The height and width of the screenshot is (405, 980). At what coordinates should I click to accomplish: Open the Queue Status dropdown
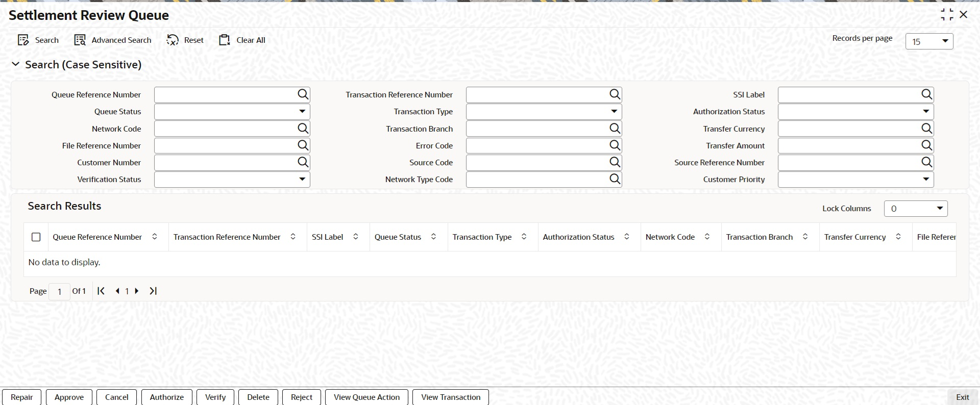232,112
